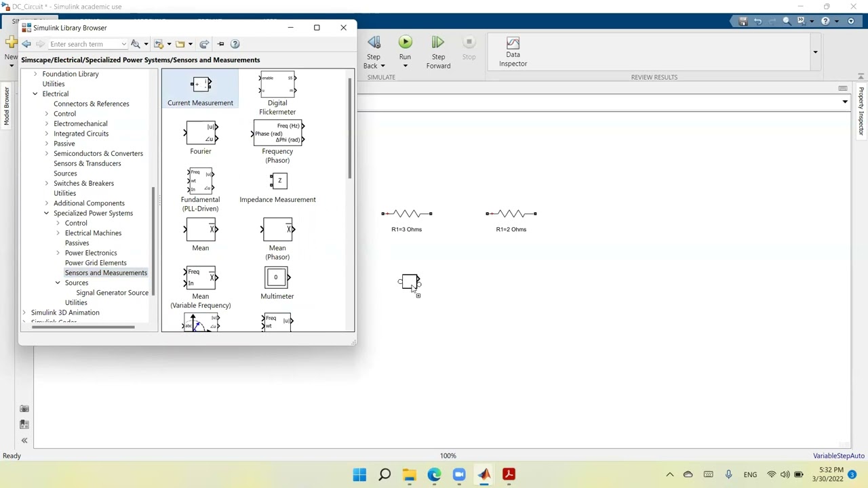Go back in Library Browser history
Viewport: 868px width, 488px height.
click(x=26, y=44)
